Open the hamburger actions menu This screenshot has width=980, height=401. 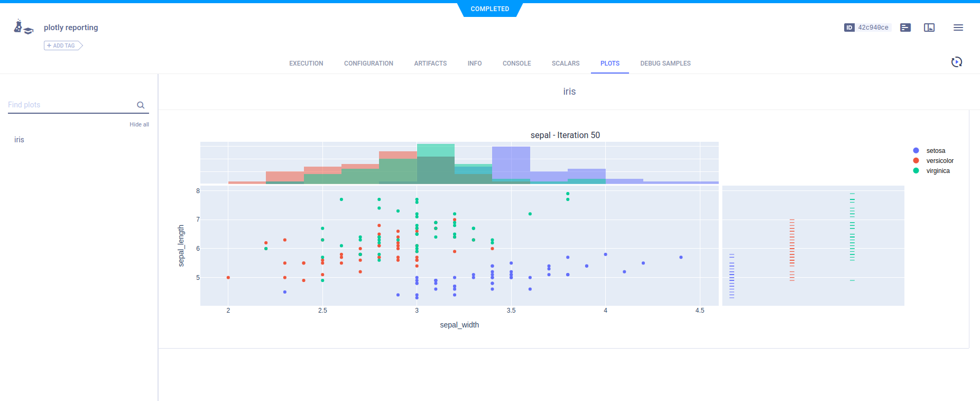coord(958,28)
